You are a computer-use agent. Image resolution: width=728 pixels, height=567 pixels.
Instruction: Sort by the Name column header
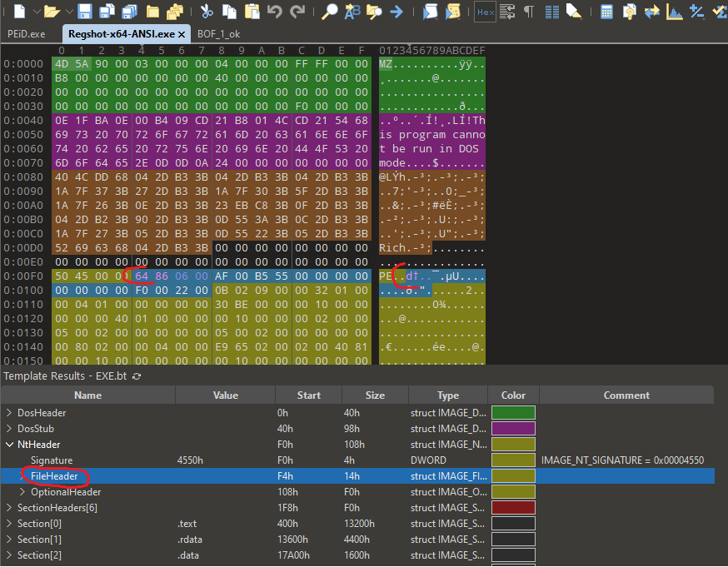pyautogui.click(x=87, y=395)
